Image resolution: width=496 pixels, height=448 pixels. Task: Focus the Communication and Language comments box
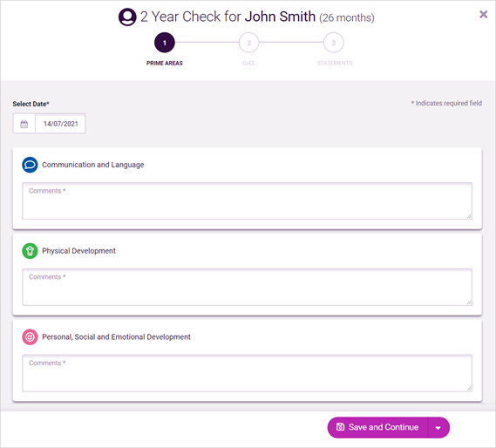pos(247,201)
